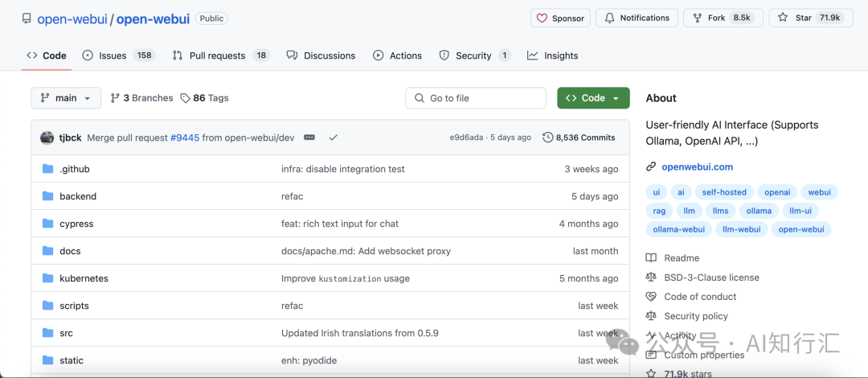Switch to the Code tab
Screen dimensions: 868x378
tap(47, 55)
